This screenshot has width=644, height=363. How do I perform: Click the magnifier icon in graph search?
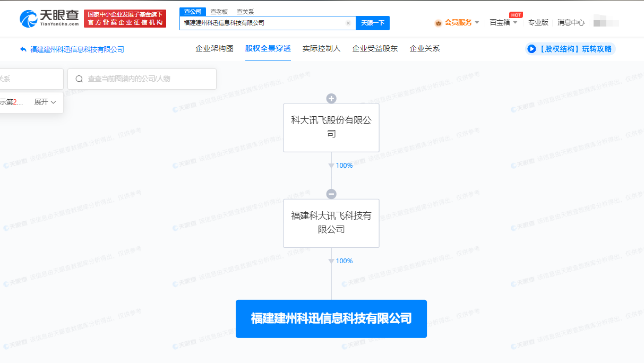79,79
